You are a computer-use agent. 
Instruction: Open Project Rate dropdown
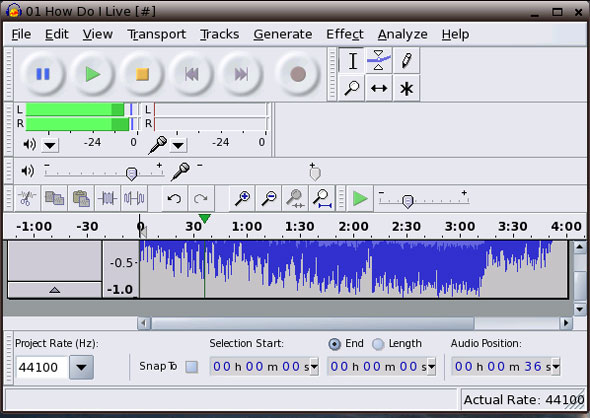[81, 367]
